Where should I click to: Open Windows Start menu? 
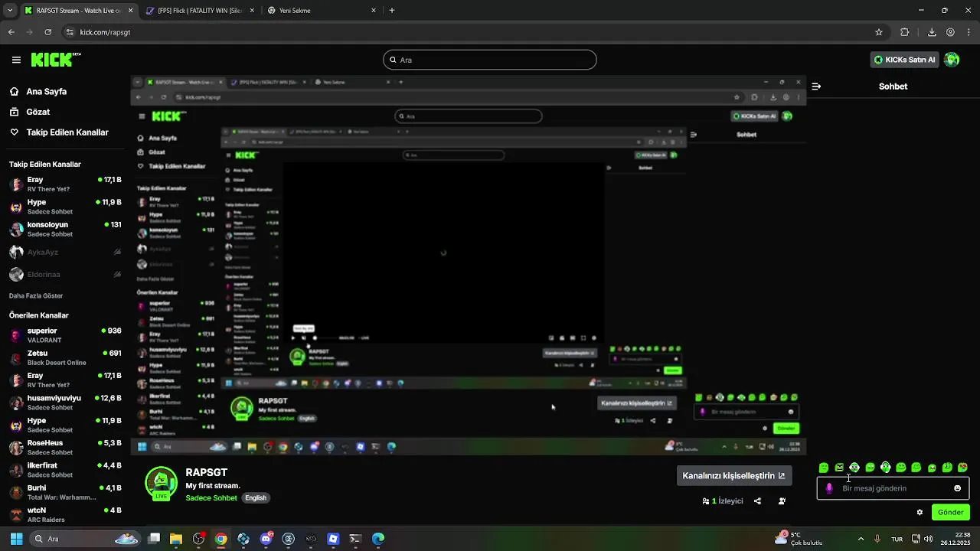(x=16, y=539)
